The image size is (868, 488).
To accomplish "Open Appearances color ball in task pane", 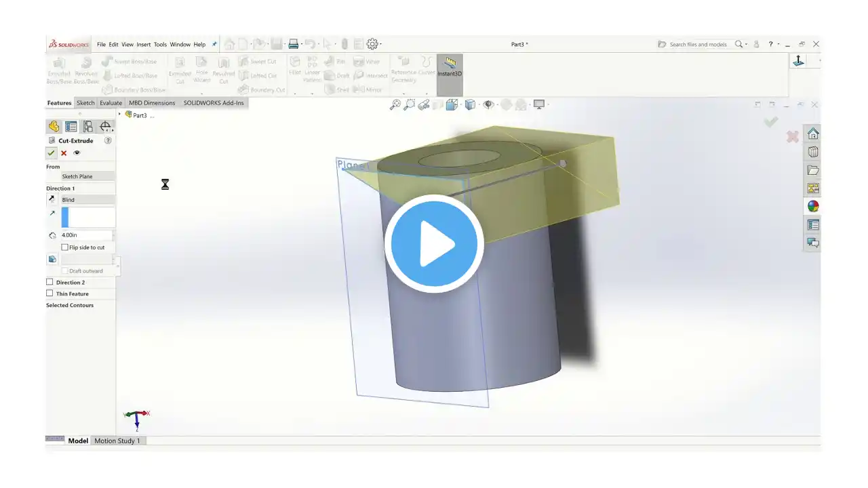I will coord(813,206).
